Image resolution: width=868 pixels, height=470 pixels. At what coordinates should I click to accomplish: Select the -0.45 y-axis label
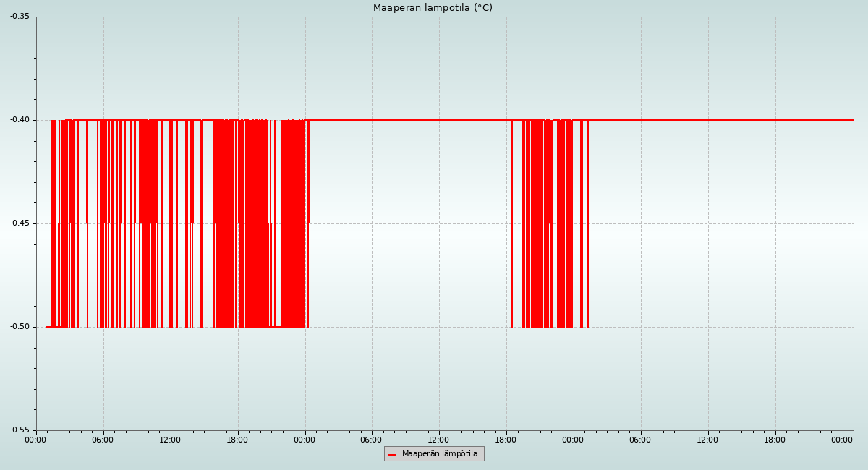click(x=20, y=223)
